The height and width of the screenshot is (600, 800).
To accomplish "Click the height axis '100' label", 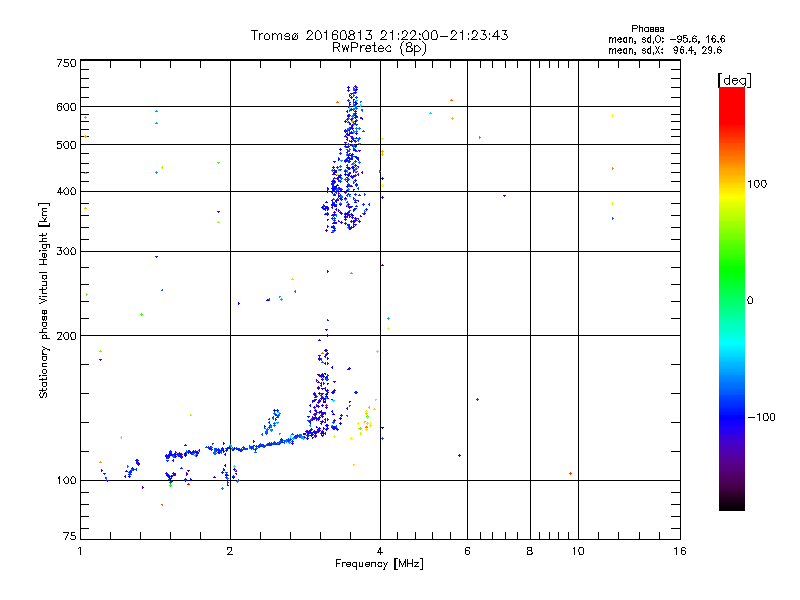I will 66,480.
